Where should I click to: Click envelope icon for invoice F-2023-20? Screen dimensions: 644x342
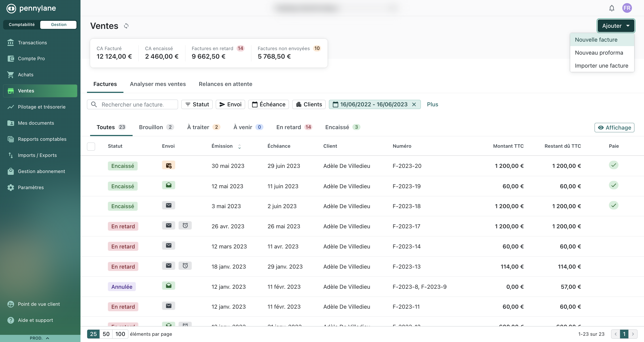(x=169, y=165)
